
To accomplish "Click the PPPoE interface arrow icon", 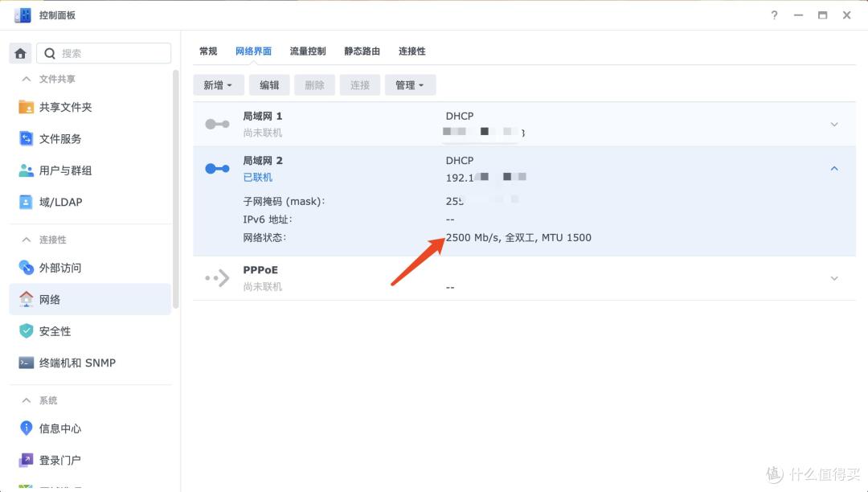I will (x=217, y=278).
